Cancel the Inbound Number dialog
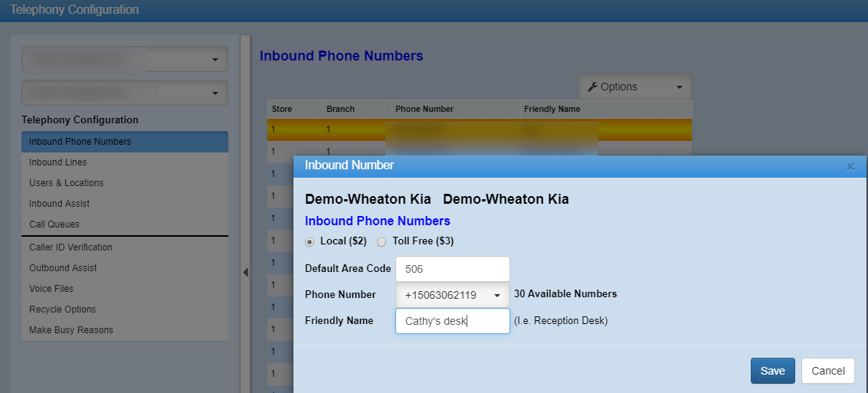Viewport: 868px width, 393px height. (827, 371)
